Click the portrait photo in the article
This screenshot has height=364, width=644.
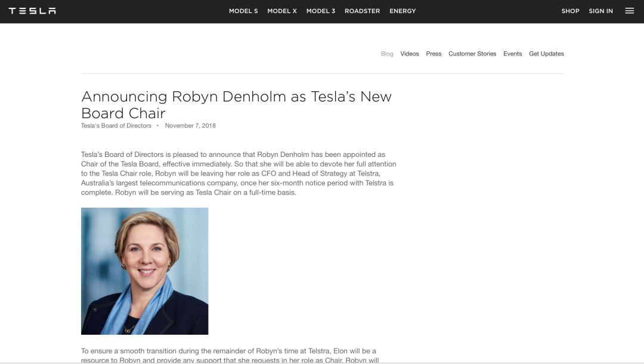click(145, 271)
